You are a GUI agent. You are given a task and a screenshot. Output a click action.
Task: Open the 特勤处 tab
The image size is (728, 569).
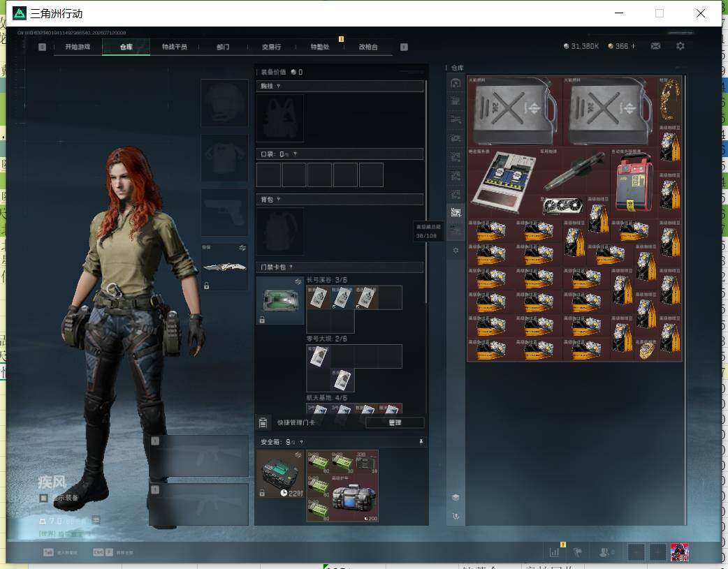tap(320, 47)
